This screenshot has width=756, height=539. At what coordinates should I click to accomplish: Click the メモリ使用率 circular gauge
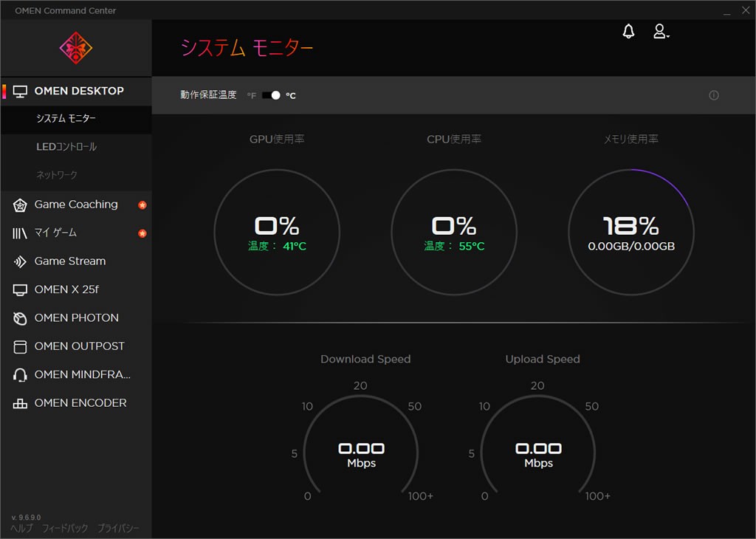pyautogui.click(x=631, y=232)
